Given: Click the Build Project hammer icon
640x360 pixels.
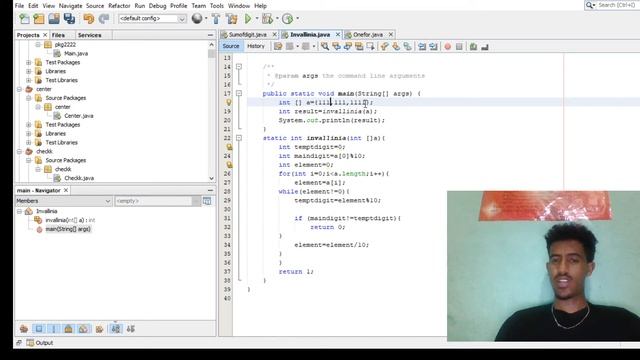Looking at the screenshot, I should (x=216, y=19).
